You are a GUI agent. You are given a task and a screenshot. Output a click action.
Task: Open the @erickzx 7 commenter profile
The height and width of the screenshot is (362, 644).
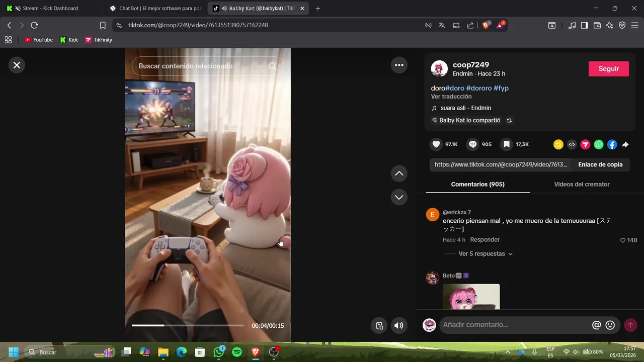coord(457,212)
